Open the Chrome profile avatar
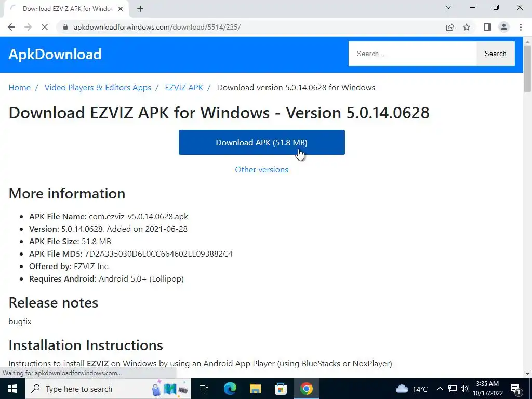 point(504,27)
